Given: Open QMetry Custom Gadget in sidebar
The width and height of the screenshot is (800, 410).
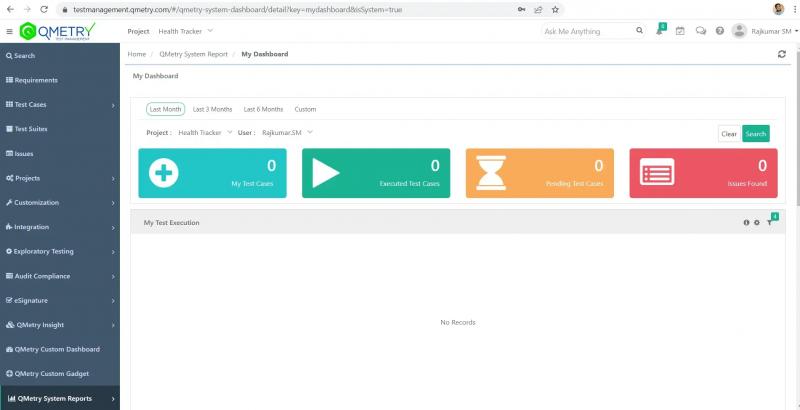Looking at the screenshot, I should coord(60,374).
